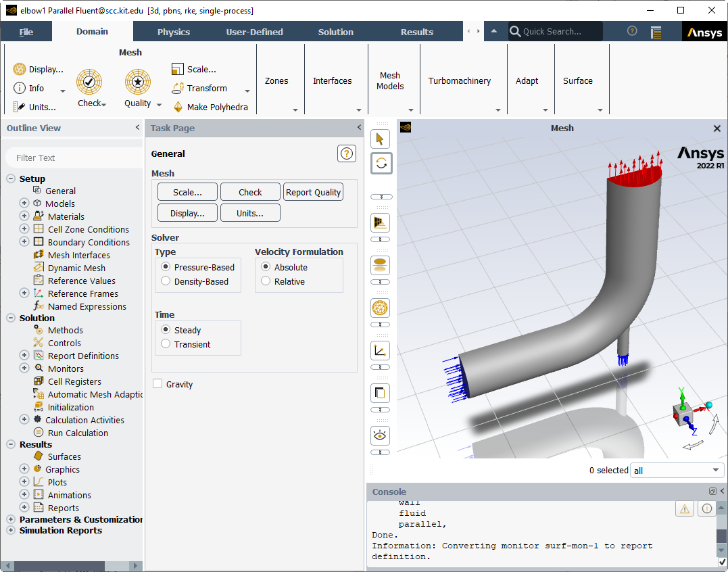Click Units... button in task page
728x572 pixels.
250,213
